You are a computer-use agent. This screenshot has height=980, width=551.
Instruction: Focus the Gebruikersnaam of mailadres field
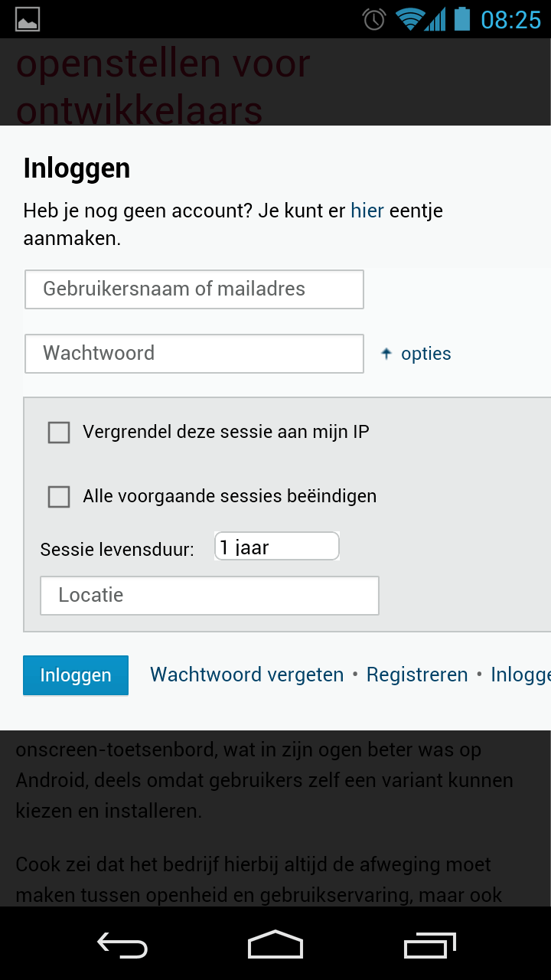pyautogui.click(x=194, y=289)
